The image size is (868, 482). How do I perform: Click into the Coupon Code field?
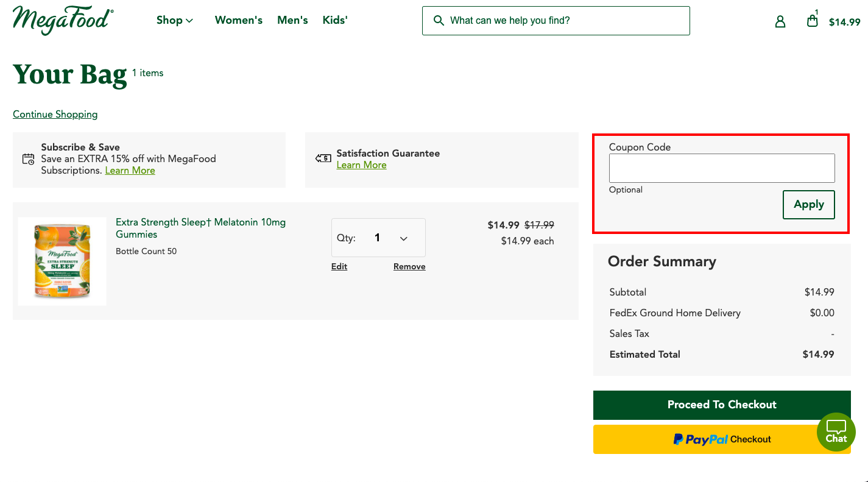[x=722, y=168]
